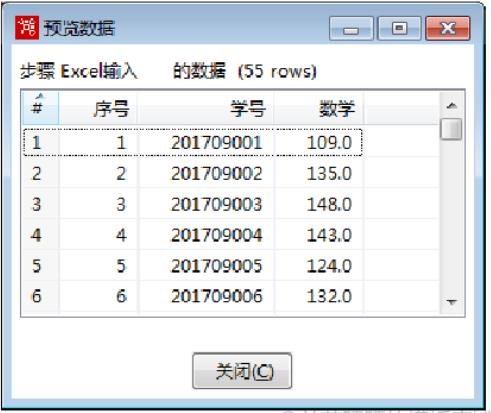Click row number in # column for 135.0 row
The width and height of the screenshot is (491, 413).
[x=41, y=173]
